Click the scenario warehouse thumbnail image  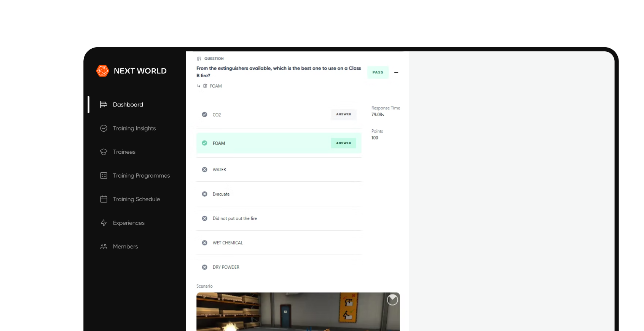click(298, 312)
